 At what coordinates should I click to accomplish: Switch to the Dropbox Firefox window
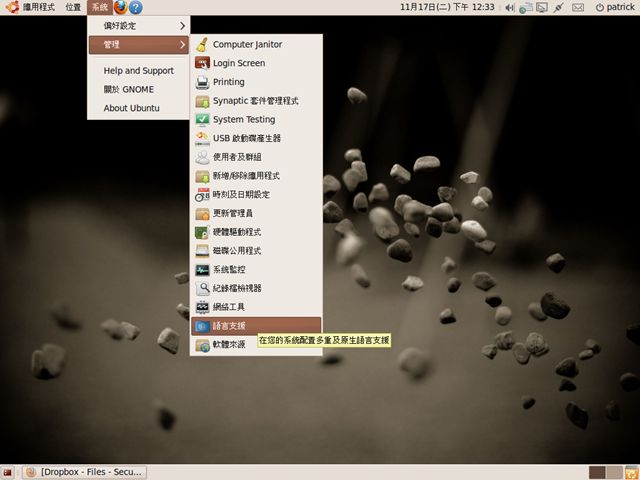pyautogui.click(x=84, y=472)
